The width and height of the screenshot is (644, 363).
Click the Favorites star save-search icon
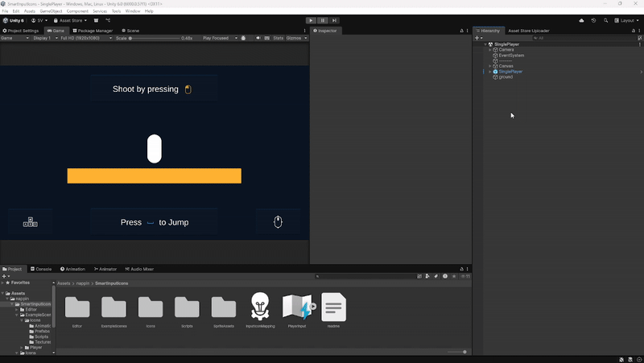454,277
